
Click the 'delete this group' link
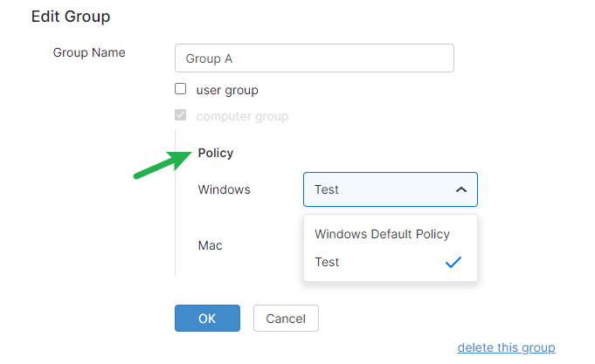click(x=506, y=347)
